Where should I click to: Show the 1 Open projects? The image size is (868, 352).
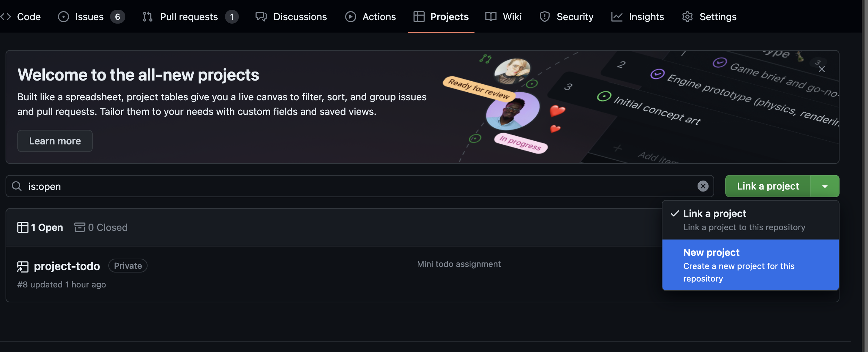coord(40,227)
